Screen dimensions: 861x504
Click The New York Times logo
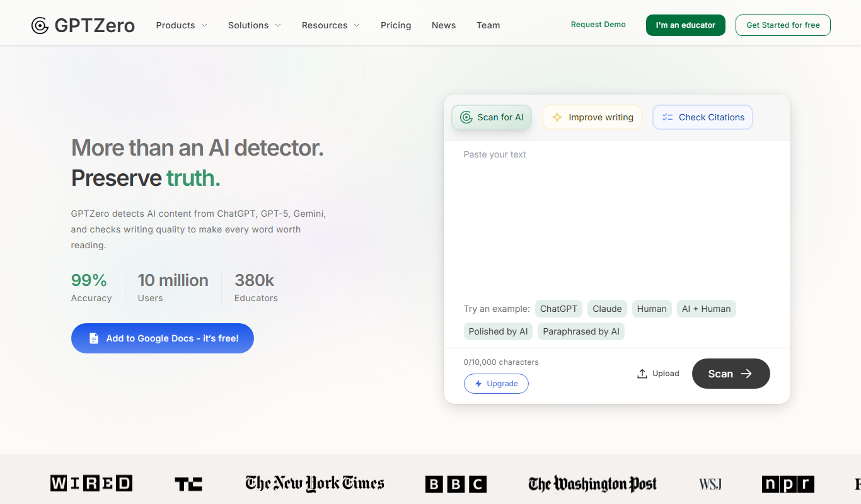(315, 483)
